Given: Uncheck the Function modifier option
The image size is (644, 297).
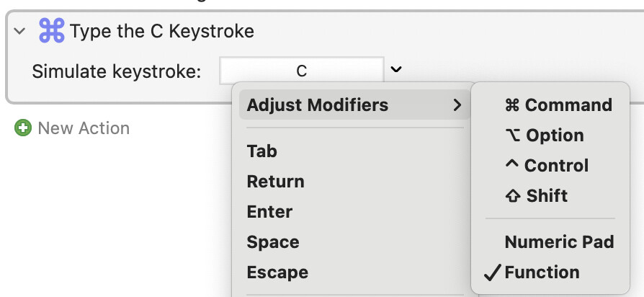Looking at the screenshot, I should 542,272.
